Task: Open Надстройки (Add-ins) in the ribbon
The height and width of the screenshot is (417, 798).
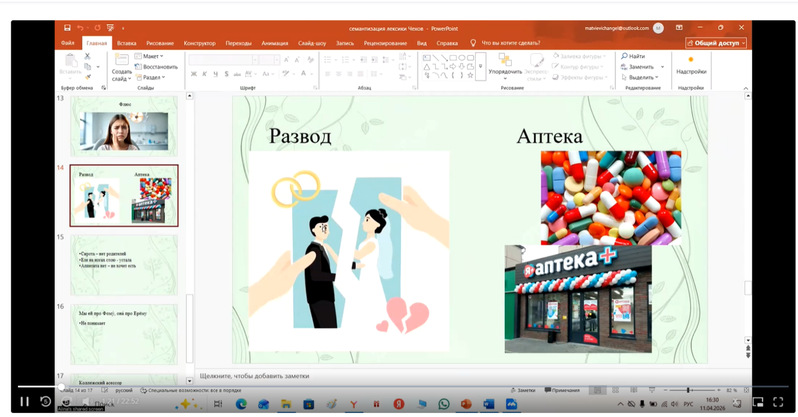Action: [x=691, y=66]
